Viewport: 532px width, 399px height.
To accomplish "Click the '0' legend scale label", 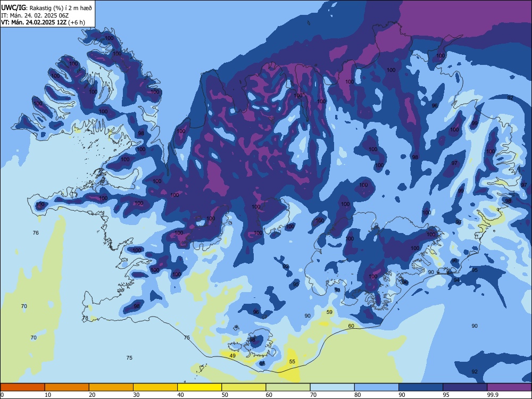I will pyautogui.click(x=2, y=395).
